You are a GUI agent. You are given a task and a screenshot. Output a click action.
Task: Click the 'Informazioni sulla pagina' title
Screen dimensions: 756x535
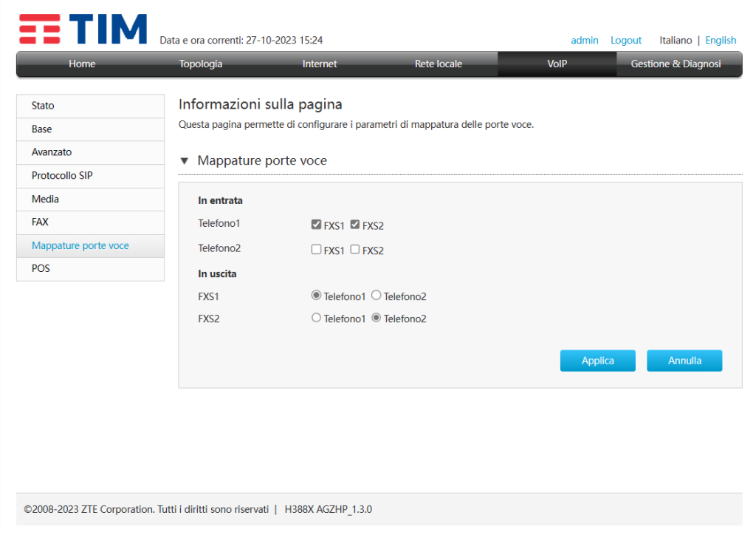point(261,105)
